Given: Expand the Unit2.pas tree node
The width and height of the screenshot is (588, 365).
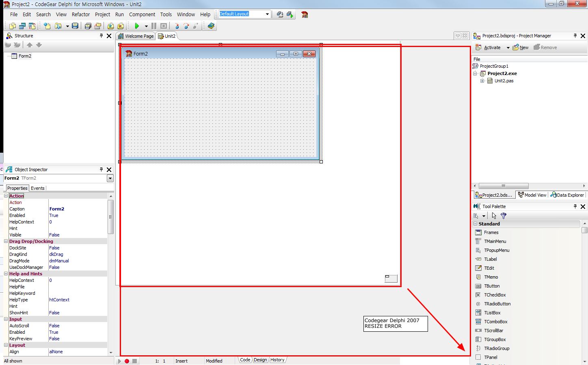Looking at the screenshot, I should click(x=482, y=81).
